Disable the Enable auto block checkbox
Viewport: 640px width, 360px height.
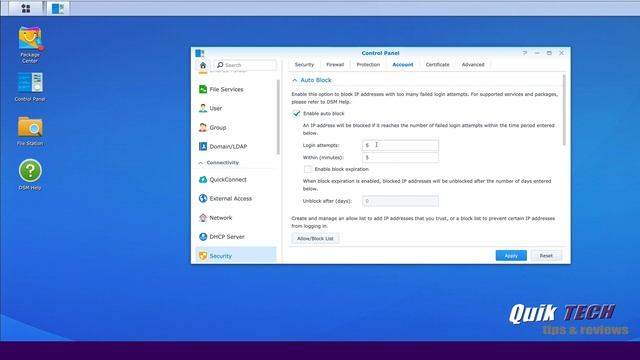tap(296, 113)
